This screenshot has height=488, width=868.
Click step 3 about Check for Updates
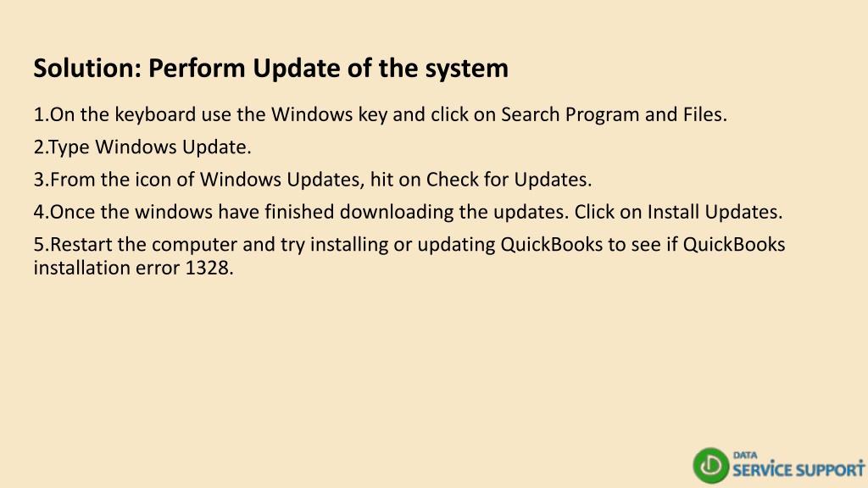(313, 180)
